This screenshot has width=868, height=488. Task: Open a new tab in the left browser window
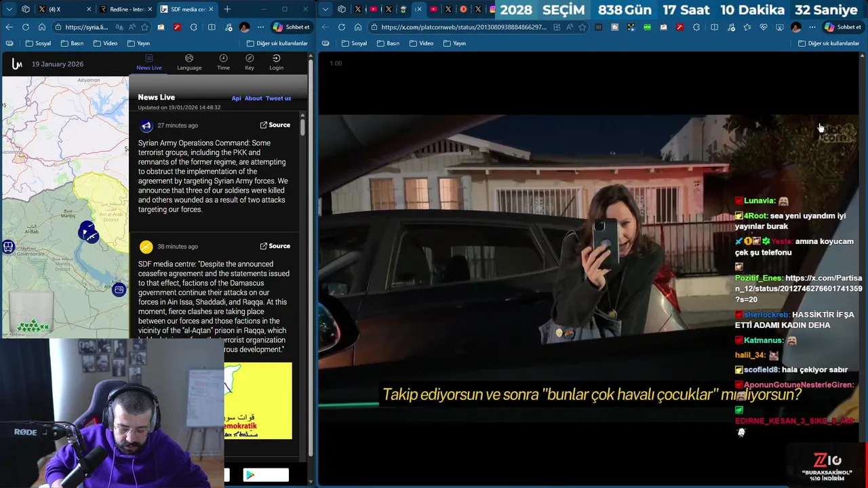click(x=227, y=9)
